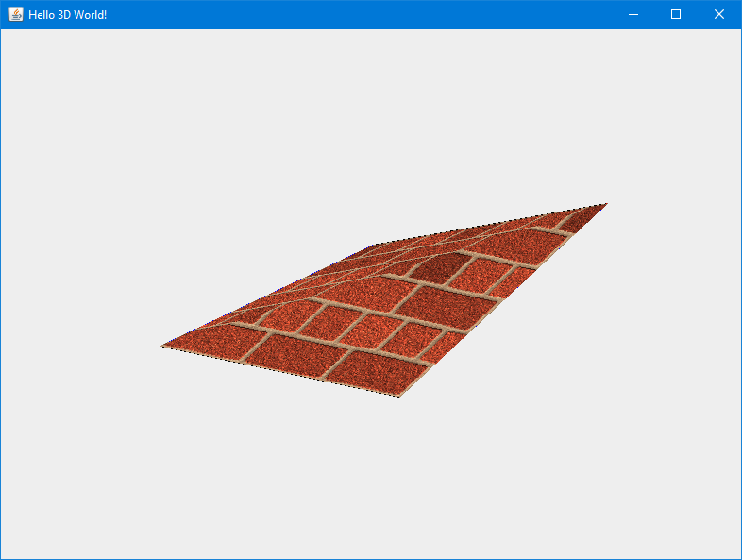Viewport: 742px width, 560px height.
Task: Maximize the Hello 3D World! window
Action: [x=676, y=15]
